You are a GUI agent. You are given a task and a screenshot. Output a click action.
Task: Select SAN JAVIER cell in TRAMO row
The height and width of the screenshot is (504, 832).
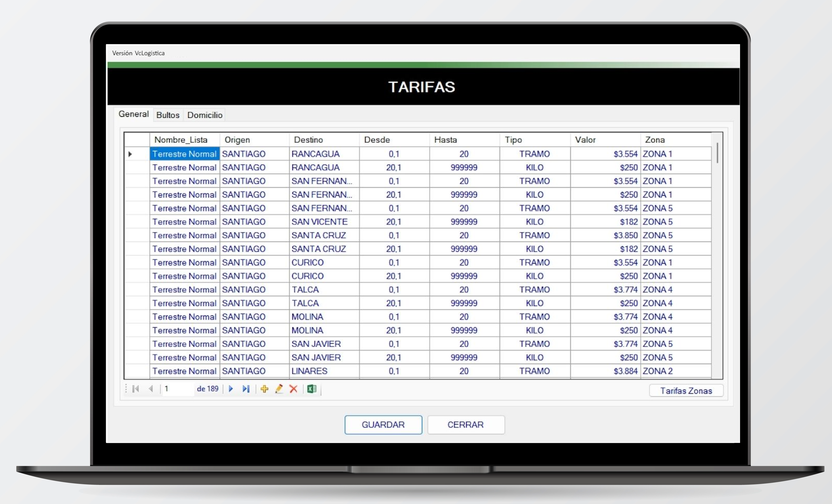tap(325, 344)
